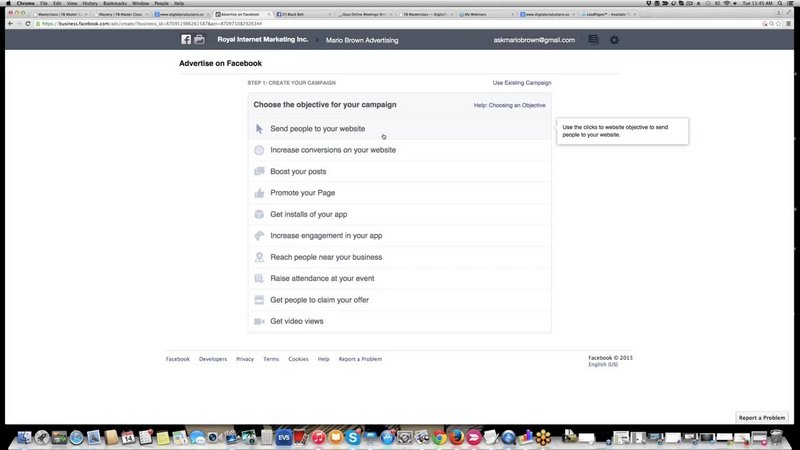The width and height of the screenshot is (800, 450).
Task: Open Help: Choosing an Objective link
Action: point(510,105)
